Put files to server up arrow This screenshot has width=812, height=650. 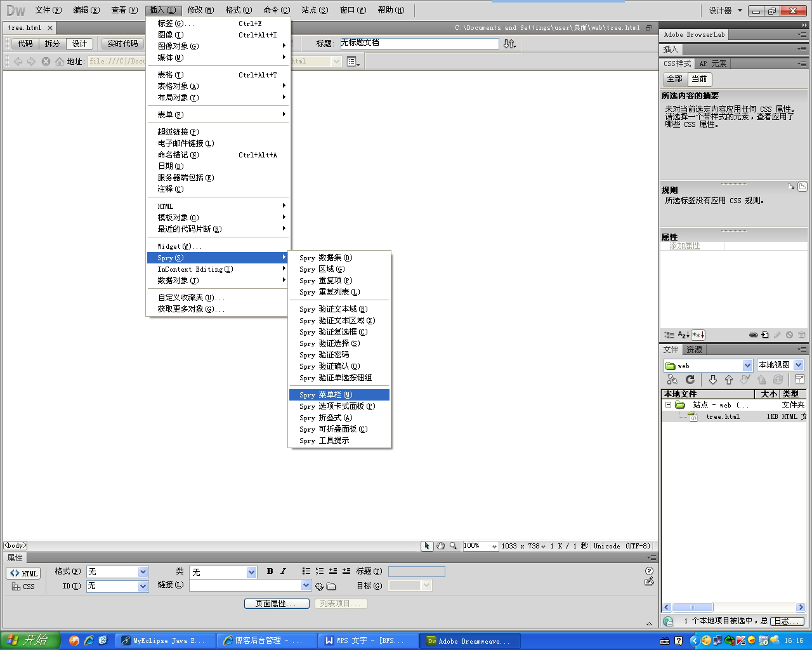[x=729, y=380]
